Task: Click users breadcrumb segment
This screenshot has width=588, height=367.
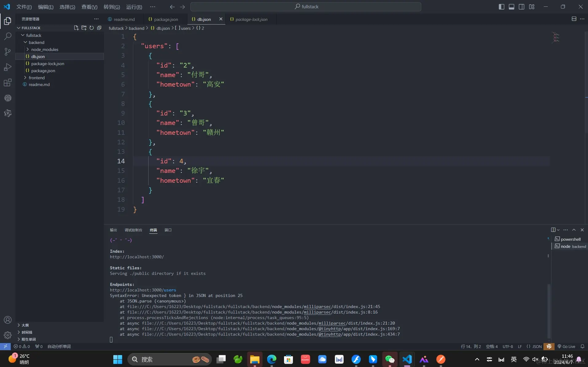Action: (185, 28)
